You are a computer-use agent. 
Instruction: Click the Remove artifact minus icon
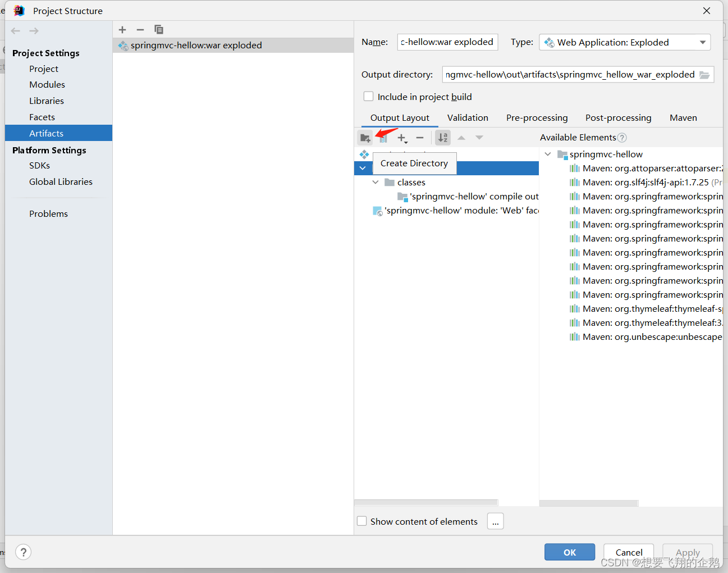click(x=140, y=29)
